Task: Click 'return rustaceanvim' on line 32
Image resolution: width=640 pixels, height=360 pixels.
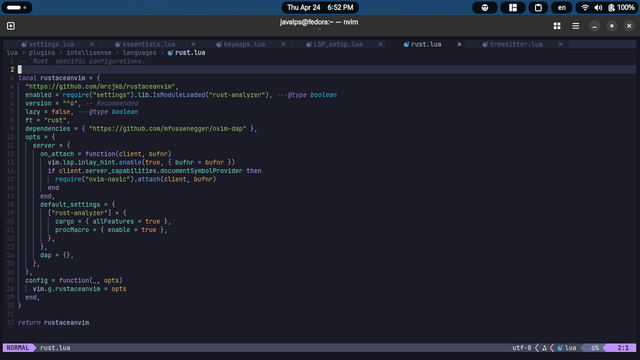Action: 53,322
